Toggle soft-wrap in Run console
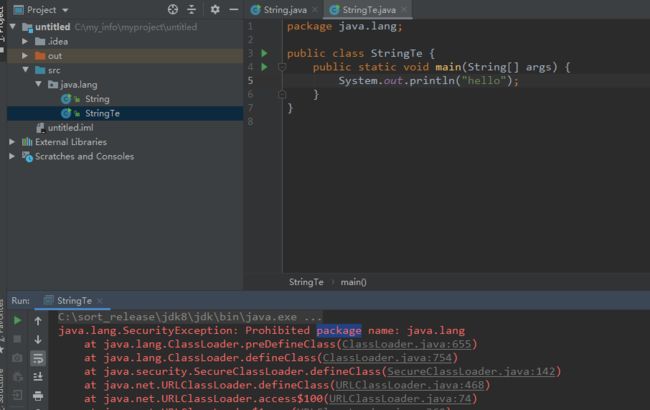 coord(38,358)
